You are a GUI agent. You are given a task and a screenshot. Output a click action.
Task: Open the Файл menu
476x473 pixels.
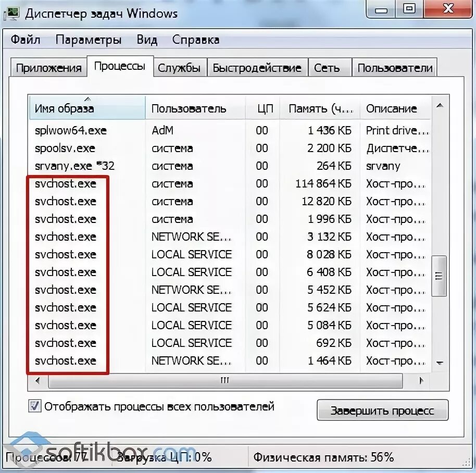click(26, 40)
